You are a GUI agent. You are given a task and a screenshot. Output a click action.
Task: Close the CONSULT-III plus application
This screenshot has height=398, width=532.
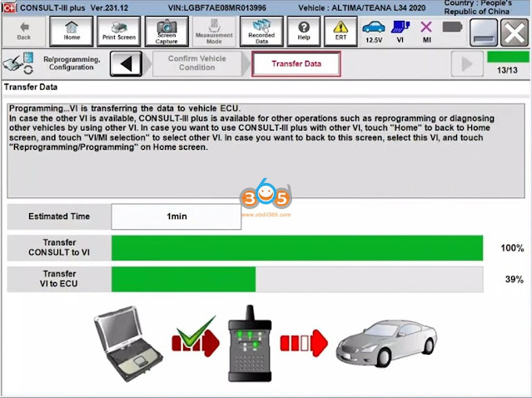(x=515, y=32)
